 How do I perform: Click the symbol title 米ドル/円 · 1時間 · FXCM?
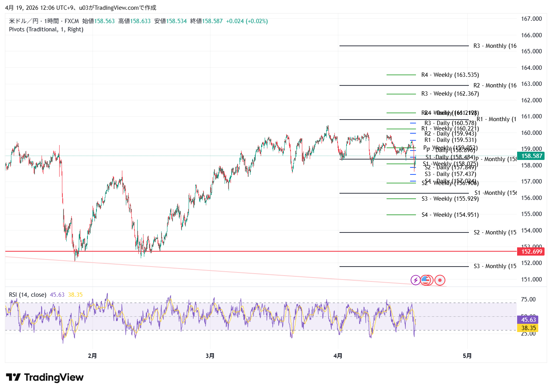(44, 21)
